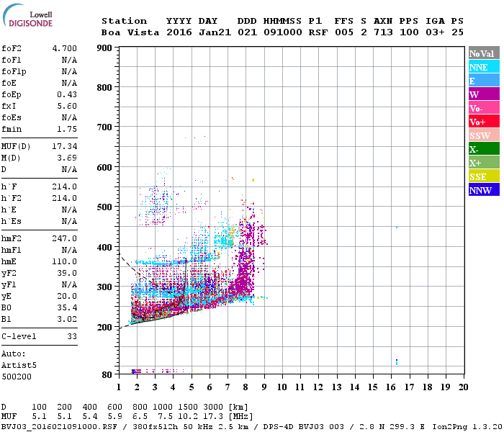504x432 pixels.
Task: Select the Vo- pink legend swatch
Action: click(x=484, y=108)
